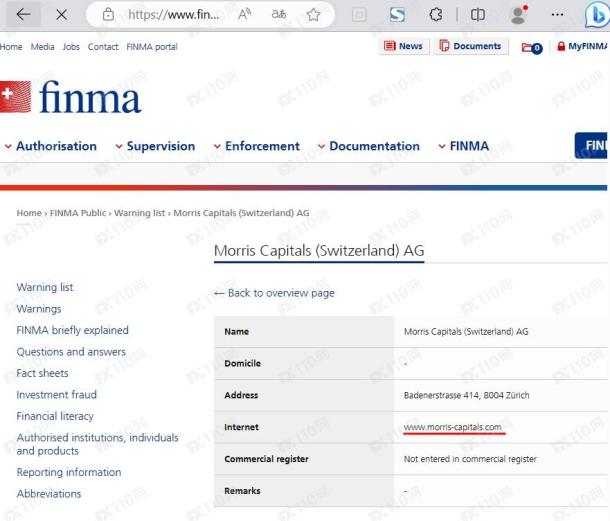Click the page heading Morris Capitals (Switzerland) AG
The width and height of the screenshot is (610, 521).
[x=319, y=251]
